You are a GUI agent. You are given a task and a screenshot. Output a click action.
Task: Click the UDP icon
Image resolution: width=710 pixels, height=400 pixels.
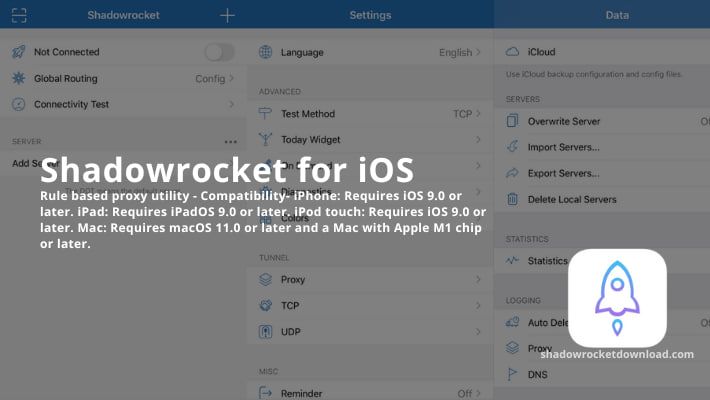[265, 332]
